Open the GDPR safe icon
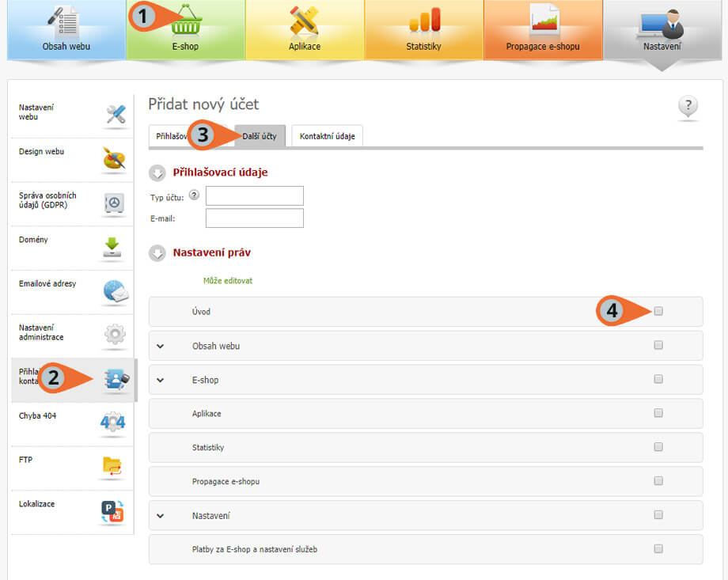 point(114,203)
